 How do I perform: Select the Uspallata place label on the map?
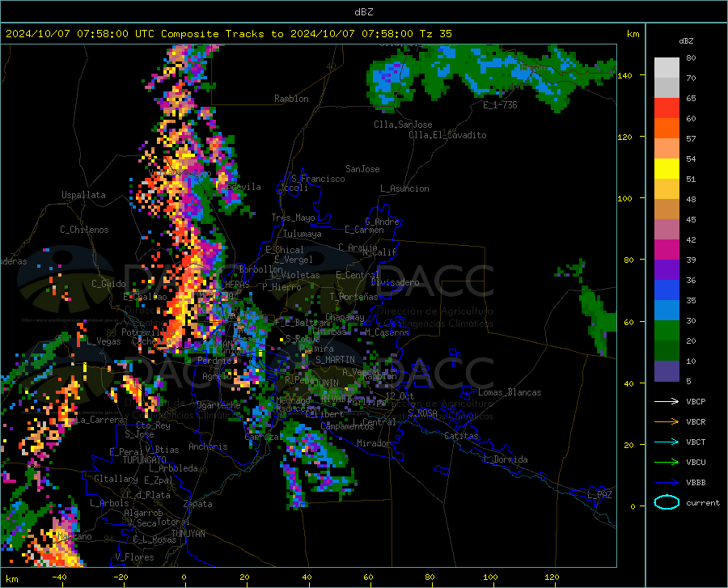point(83,195)
